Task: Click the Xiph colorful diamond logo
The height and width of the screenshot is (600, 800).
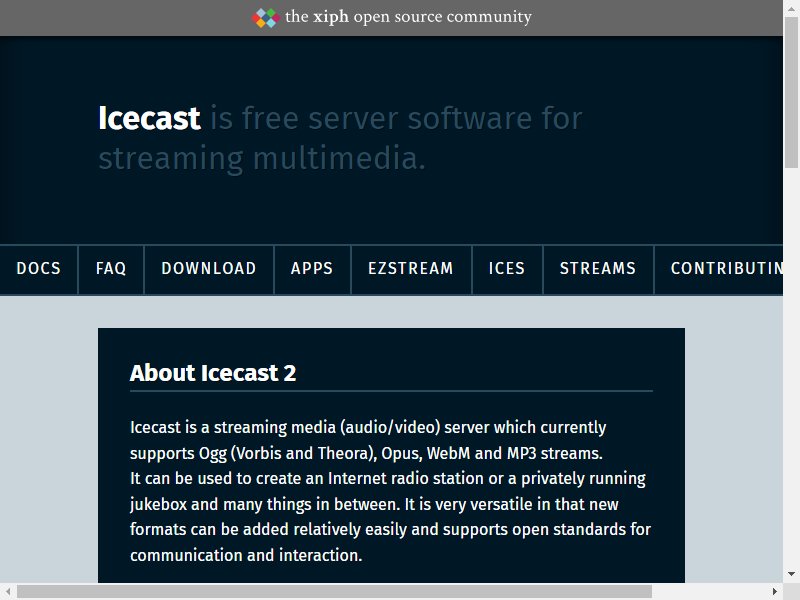Action: pos(265,18)
